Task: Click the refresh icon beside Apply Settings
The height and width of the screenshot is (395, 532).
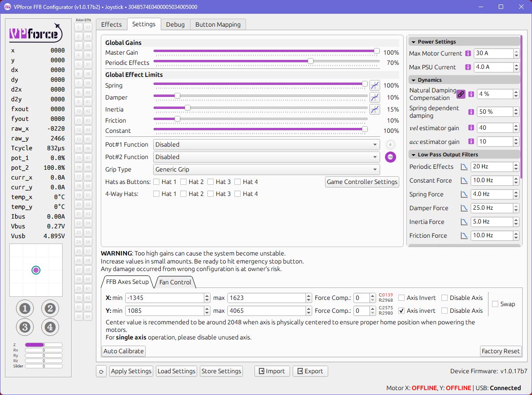Action: (101, 371)
